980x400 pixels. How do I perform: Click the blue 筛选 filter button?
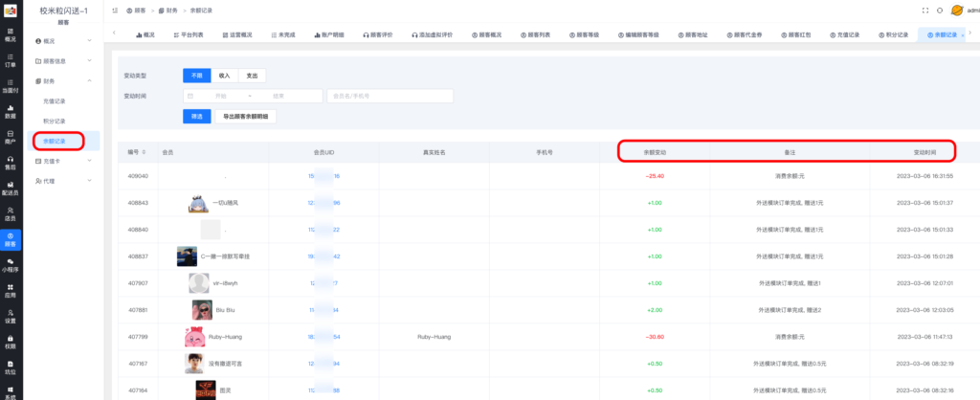point(197,116)
